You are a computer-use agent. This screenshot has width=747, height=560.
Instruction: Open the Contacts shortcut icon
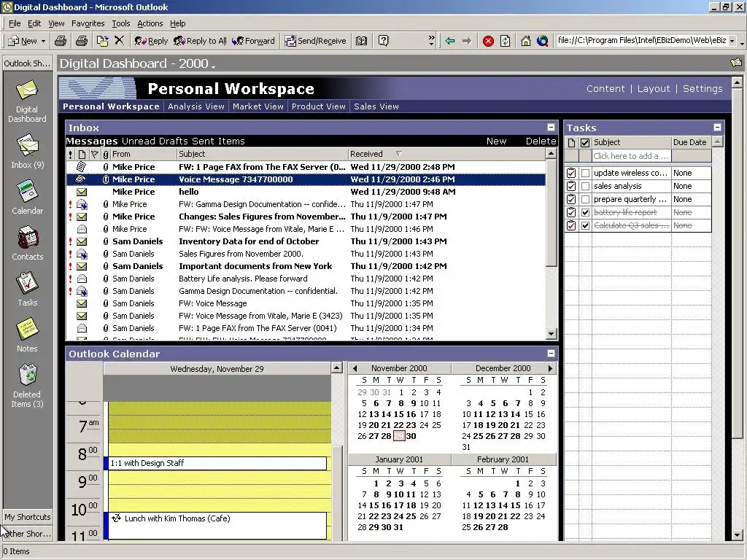click(27, 237)
